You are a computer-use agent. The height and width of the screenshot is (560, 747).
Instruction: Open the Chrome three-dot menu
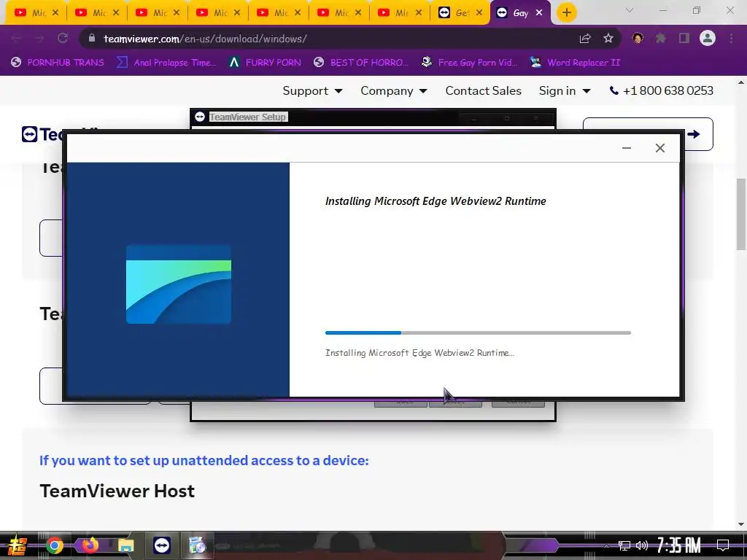pos(731,38)
